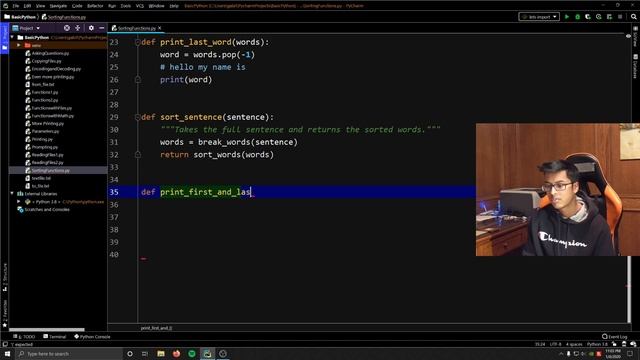
Task: Toggle the Project tool window stripe button
Action: tap(4, 37)
